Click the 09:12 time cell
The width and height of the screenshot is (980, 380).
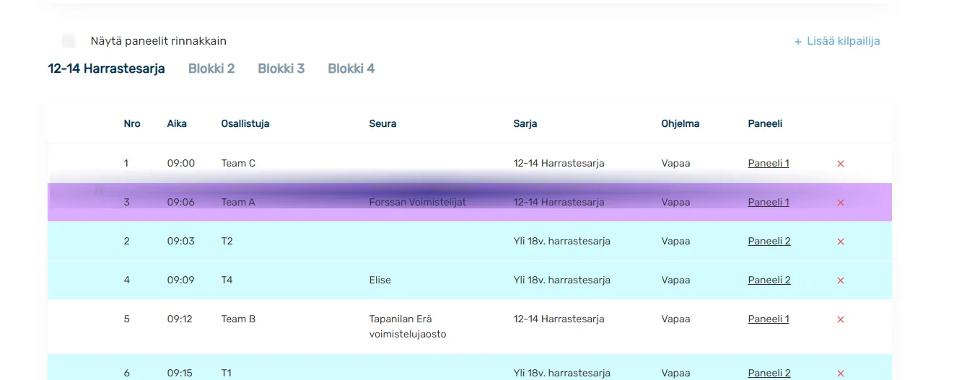click(180, 319)
